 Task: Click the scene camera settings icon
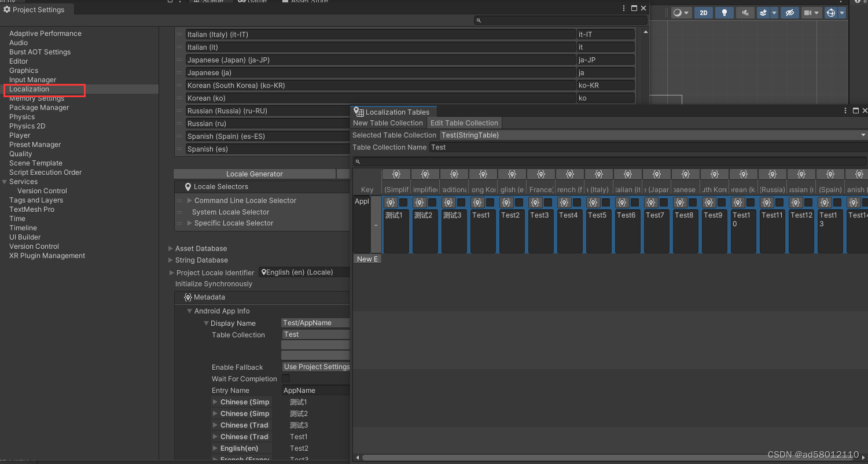808,13
